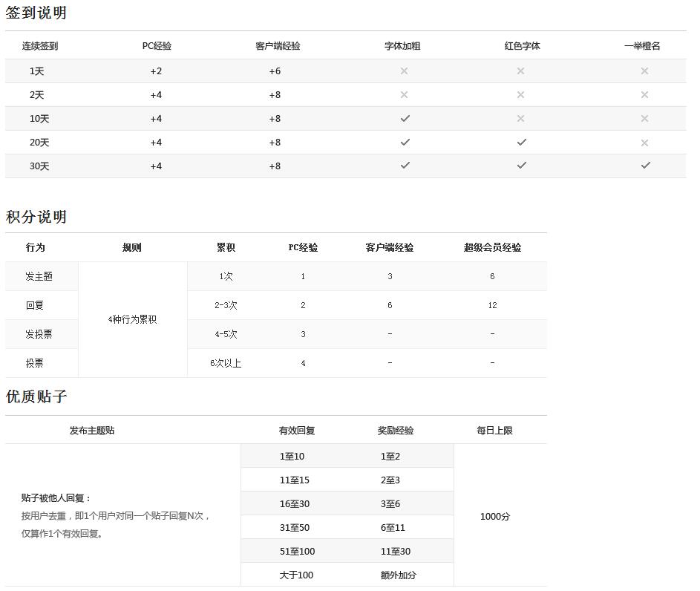Click the 1000分 daily limit cell
Image resolution: width=700 pixels, height=591 pixels.
click(x=495, y=517)
